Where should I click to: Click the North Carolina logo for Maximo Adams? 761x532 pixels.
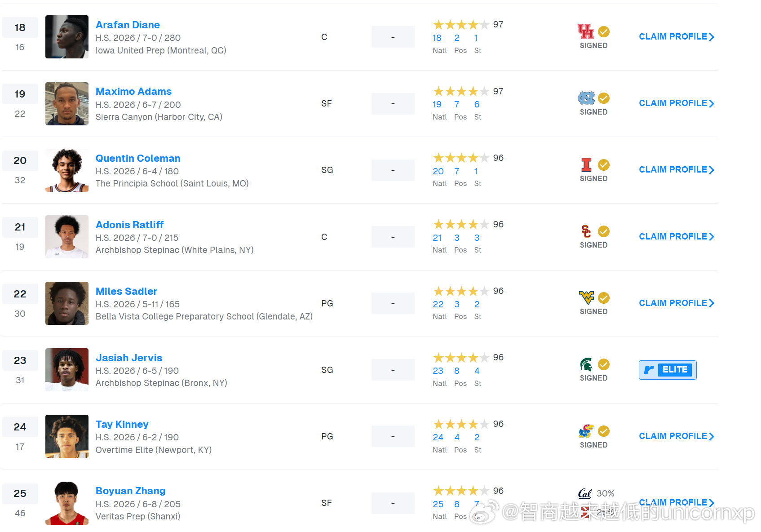586,98
